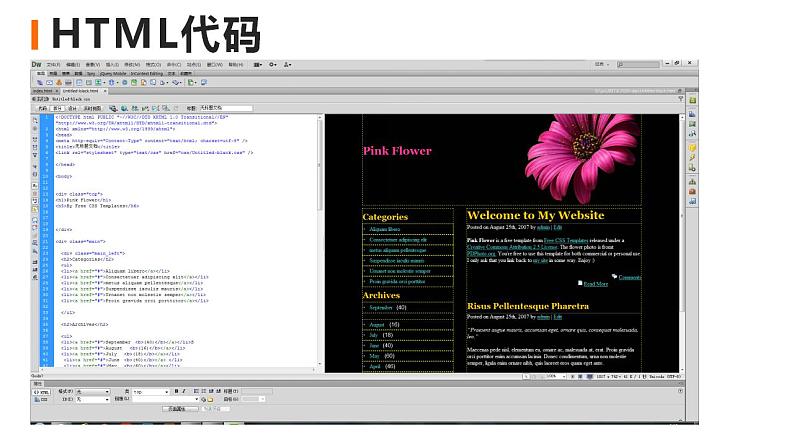794x447 pixels.
Task: Click the September archive link
Action: (382, 308)
